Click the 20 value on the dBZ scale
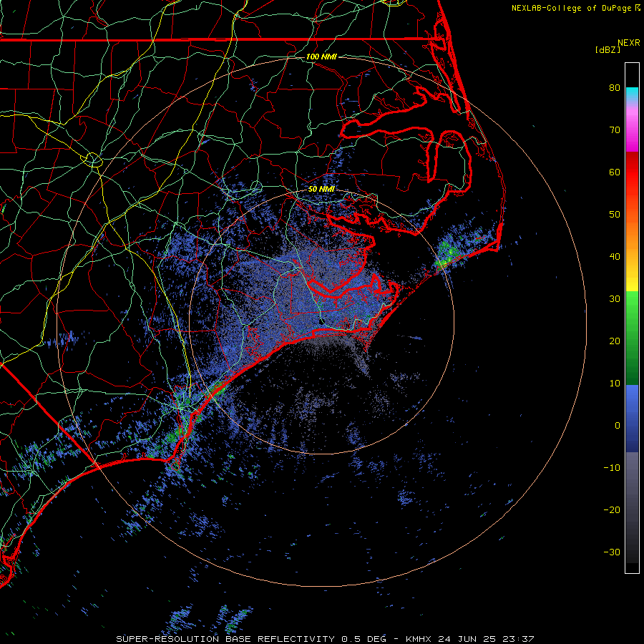The image size is (644, 644). pos(615,341)
